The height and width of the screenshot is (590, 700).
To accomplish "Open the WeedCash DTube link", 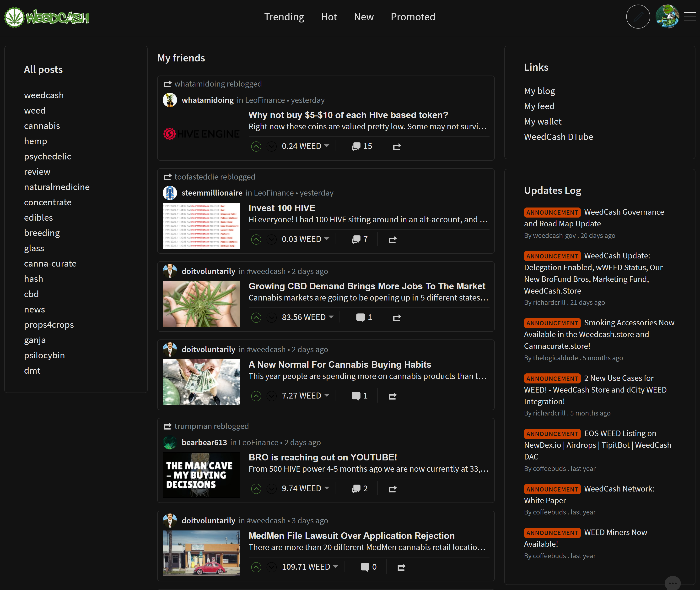I will pos(559,137).
